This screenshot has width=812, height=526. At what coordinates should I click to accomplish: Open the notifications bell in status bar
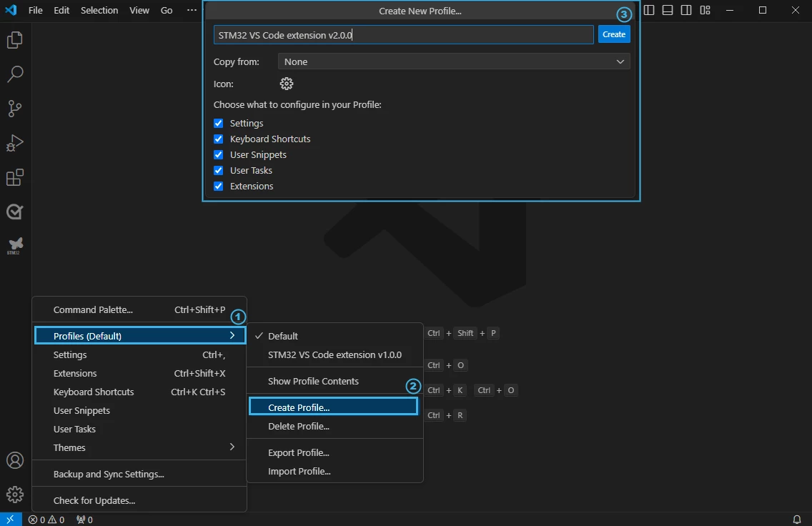797,520
